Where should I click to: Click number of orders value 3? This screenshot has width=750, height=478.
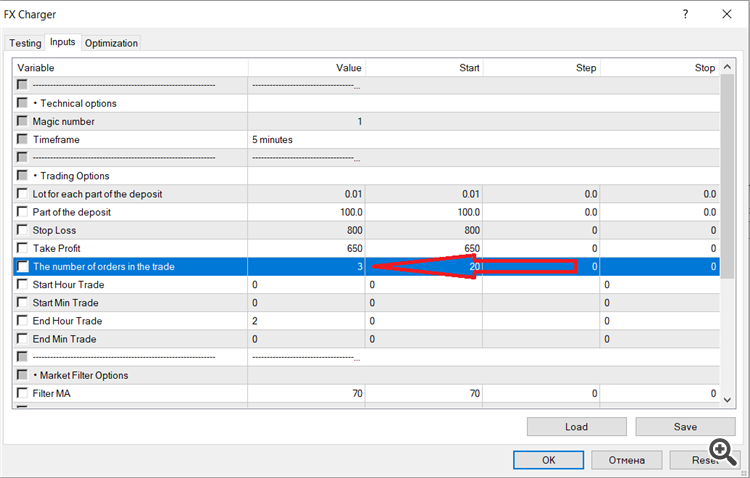point(360,267)
